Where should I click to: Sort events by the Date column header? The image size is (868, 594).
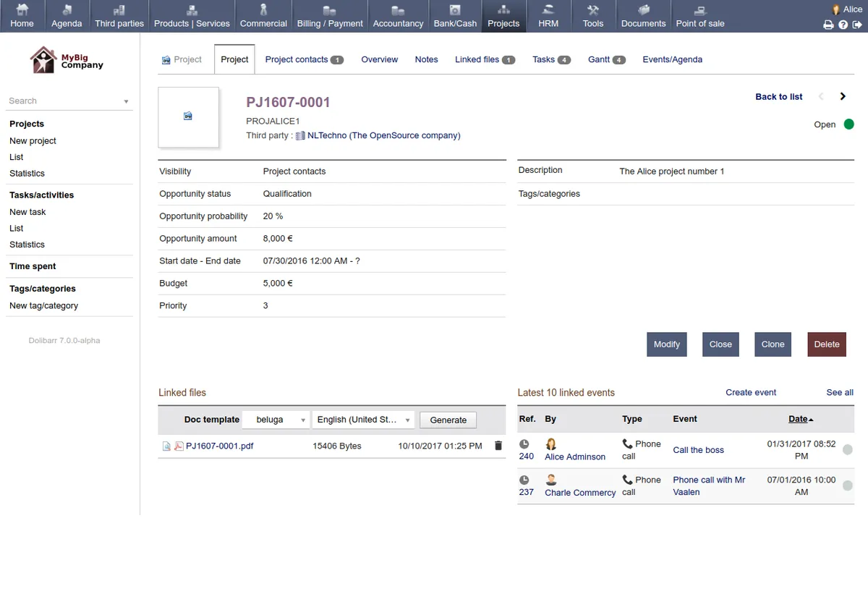click(x=800, y=419)
